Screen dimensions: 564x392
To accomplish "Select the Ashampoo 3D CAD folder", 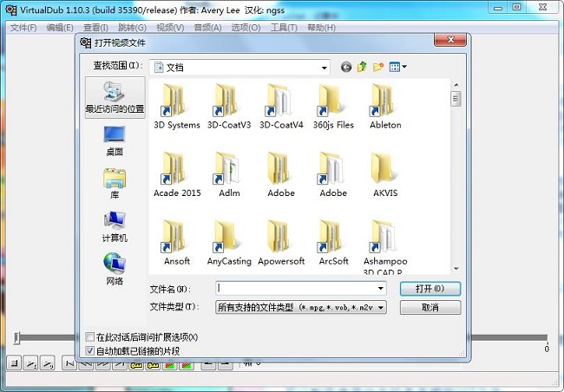I will click(385, 246).
